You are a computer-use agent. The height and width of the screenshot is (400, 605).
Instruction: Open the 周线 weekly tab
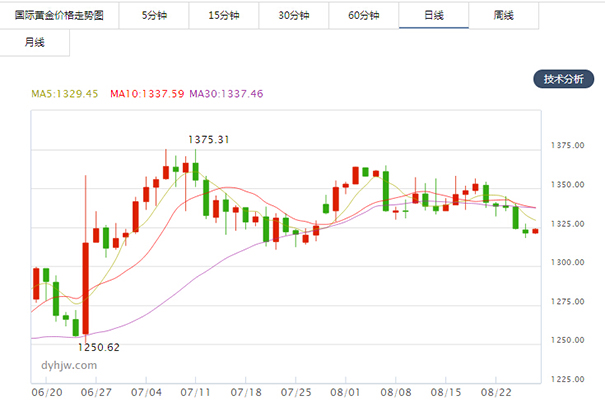coord(504,15)
